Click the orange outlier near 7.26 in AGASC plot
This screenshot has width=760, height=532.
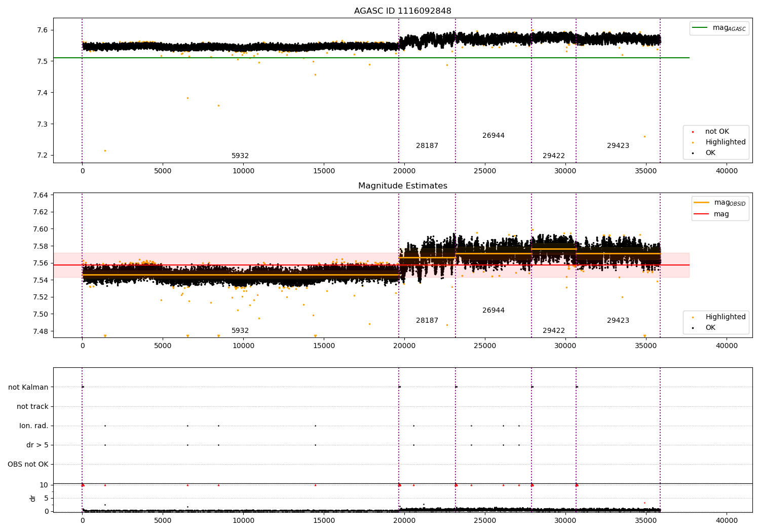(x=644, y=136)
